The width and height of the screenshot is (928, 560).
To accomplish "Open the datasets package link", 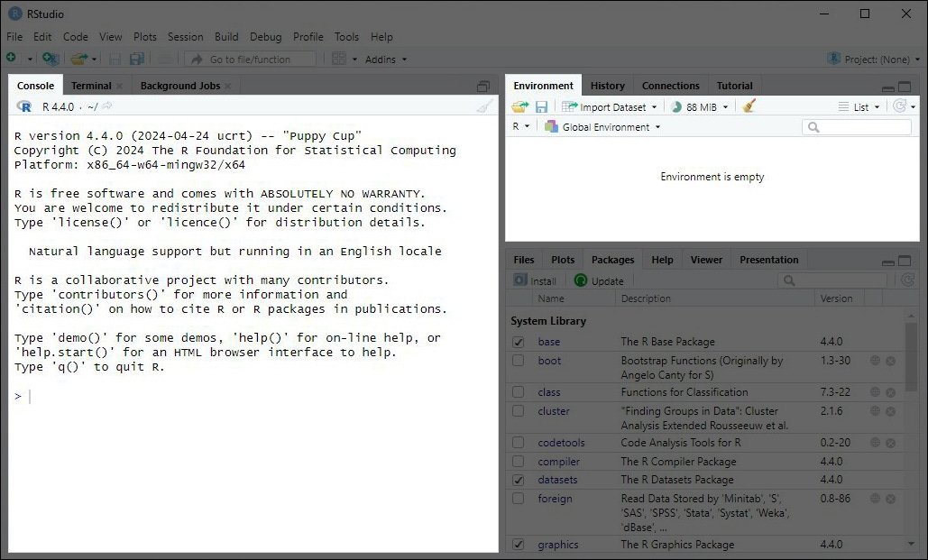I will click(557, 480).
